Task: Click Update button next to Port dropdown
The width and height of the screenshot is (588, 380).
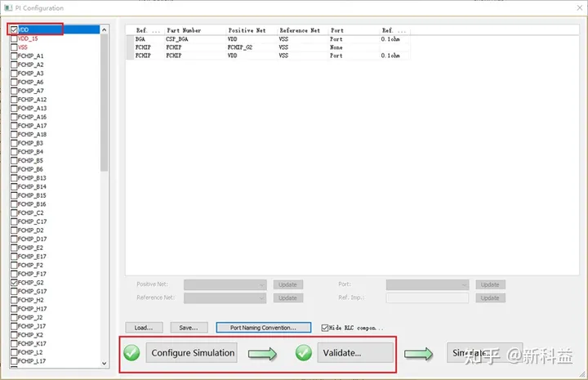Action: click(491, 284)
